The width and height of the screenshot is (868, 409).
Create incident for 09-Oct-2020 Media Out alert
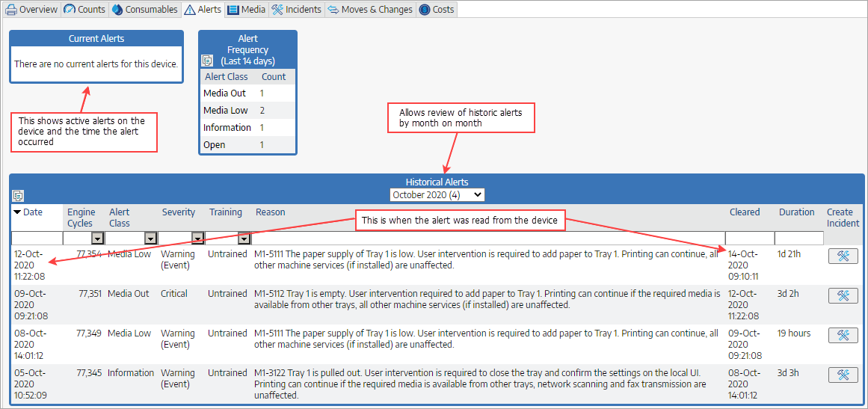[x=843, y=295]
